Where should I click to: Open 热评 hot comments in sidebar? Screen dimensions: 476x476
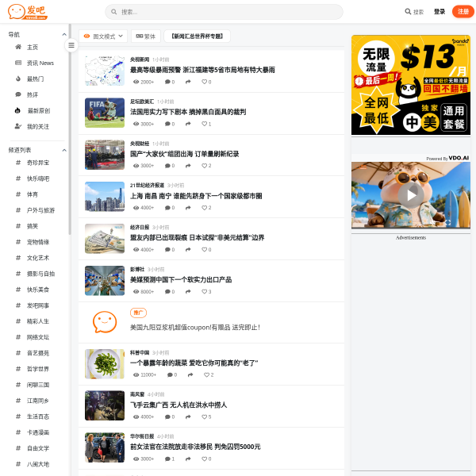point(33,94)
